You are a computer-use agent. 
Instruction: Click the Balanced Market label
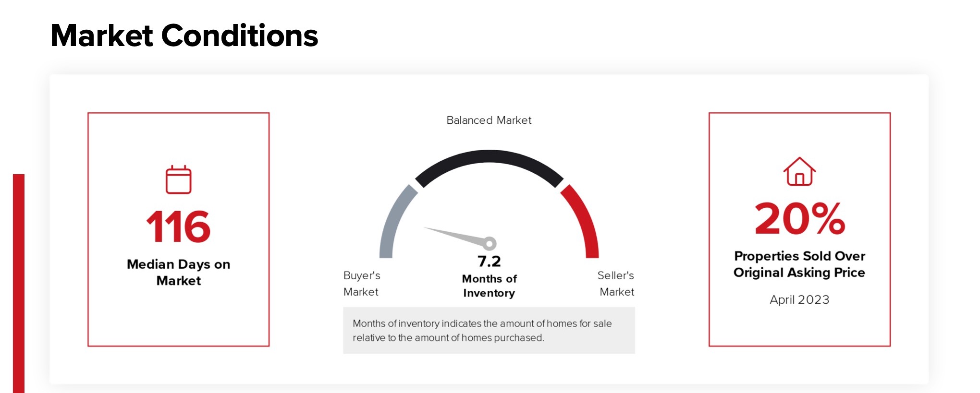pos(489,120)
